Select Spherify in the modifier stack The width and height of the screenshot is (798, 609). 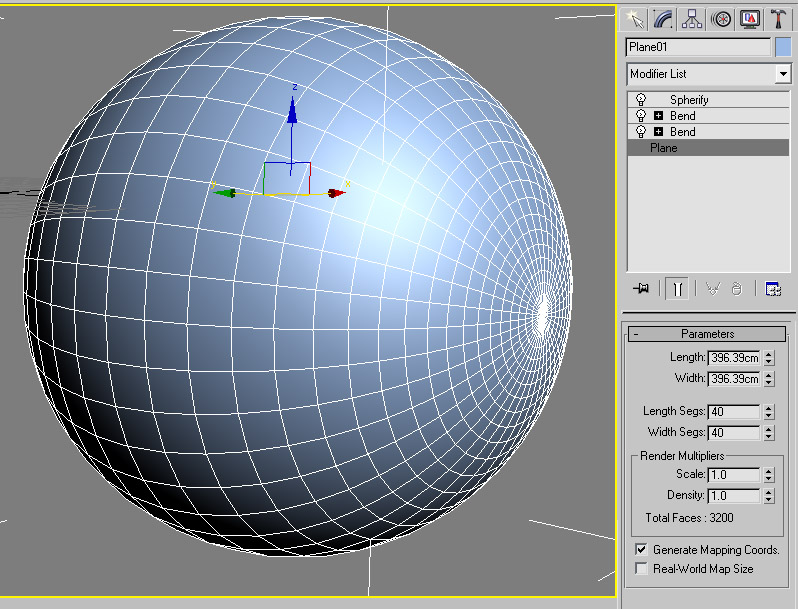689,100
